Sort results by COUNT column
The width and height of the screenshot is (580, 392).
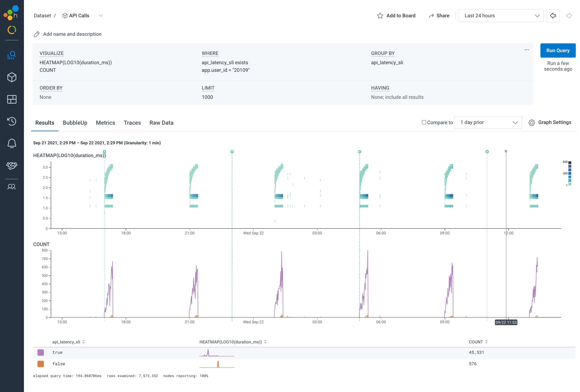click(x=486, y=342)
